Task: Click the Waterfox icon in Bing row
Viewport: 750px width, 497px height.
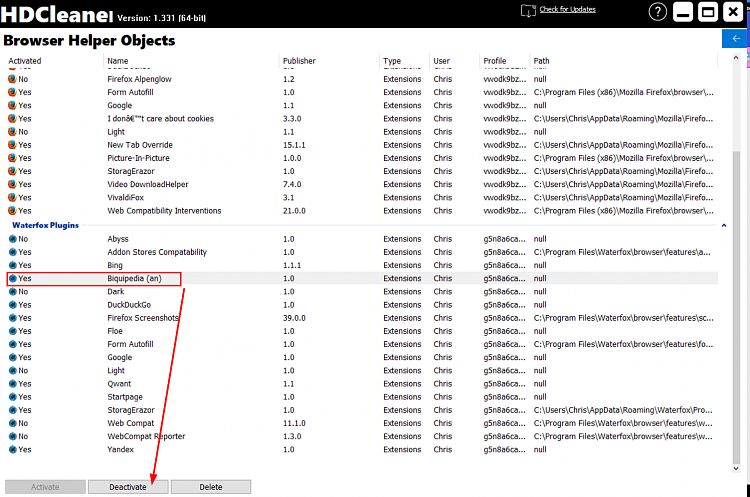Action: 13,265
